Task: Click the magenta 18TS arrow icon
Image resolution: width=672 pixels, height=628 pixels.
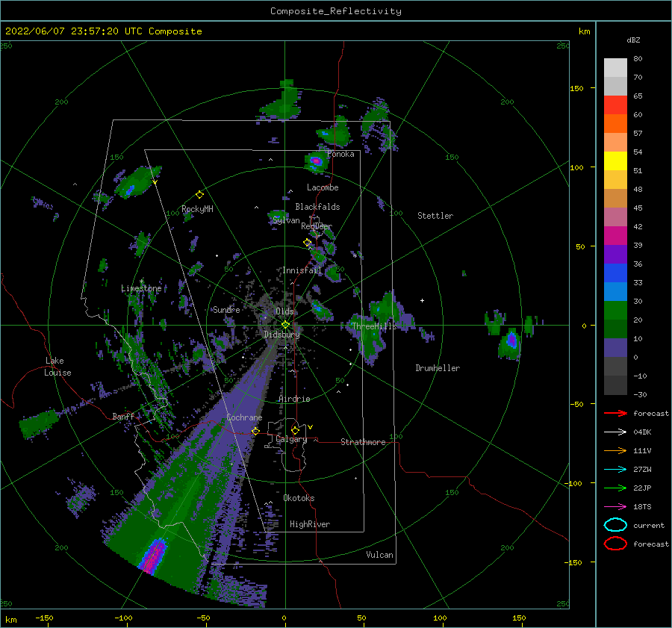Action: point(615,507)
